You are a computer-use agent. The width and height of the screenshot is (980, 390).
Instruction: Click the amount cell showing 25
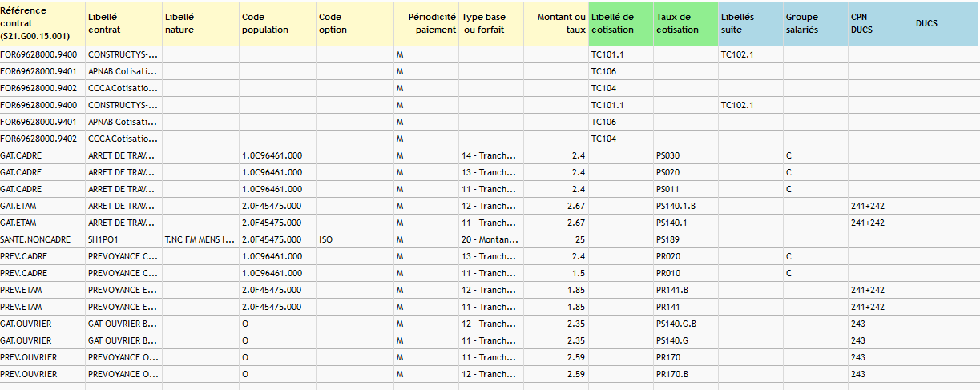tap(556, 239)
